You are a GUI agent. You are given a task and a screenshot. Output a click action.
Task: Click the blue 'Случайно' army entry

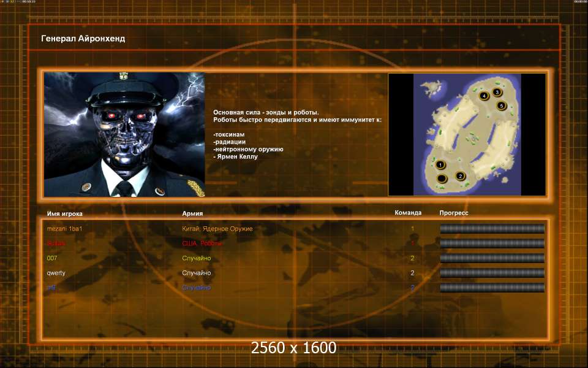tap(196, 288)
